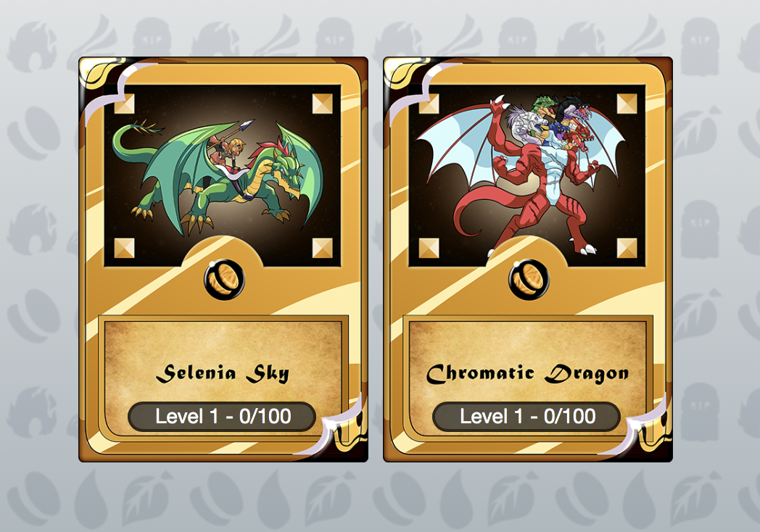Click the top-right stud on Selenia Sky art

pos(322,104)
